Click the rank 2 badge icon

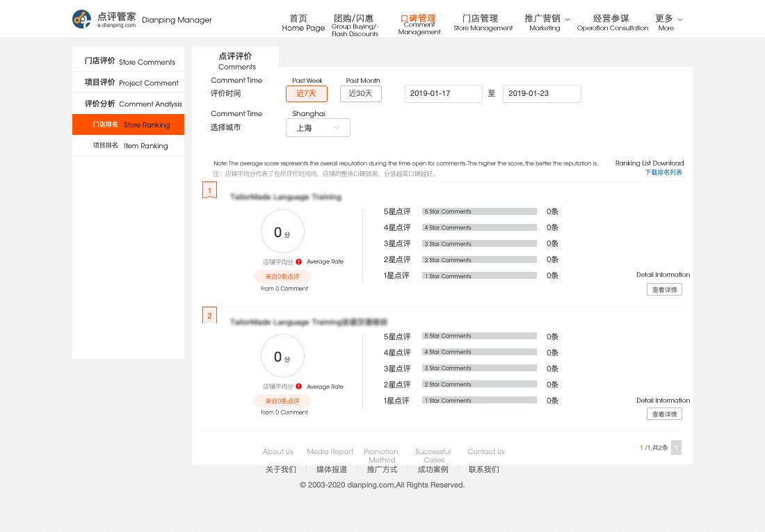(x=209, y=315)
